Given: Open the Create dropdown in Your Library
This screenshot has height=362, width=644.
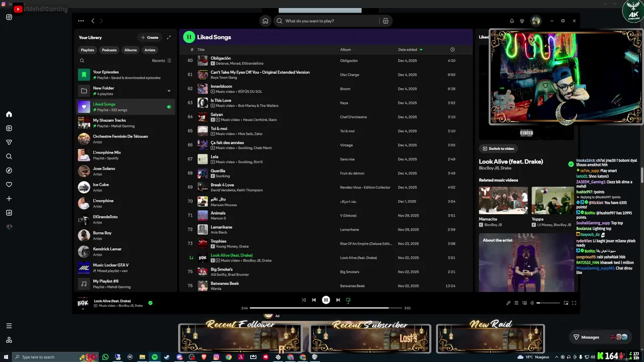Looking at the screenshot, I should click(x=150, y=37).
